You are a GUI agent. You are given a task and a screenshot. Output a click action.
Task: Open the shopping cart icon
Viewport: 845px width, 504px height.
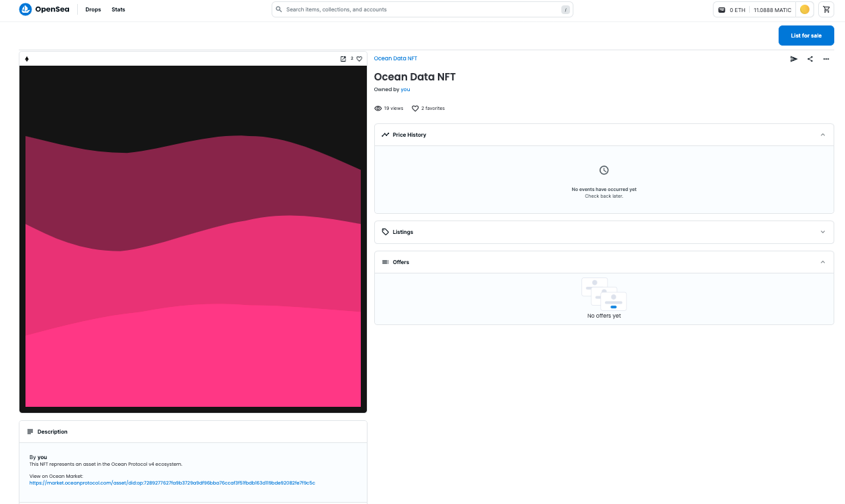[825, 9]
